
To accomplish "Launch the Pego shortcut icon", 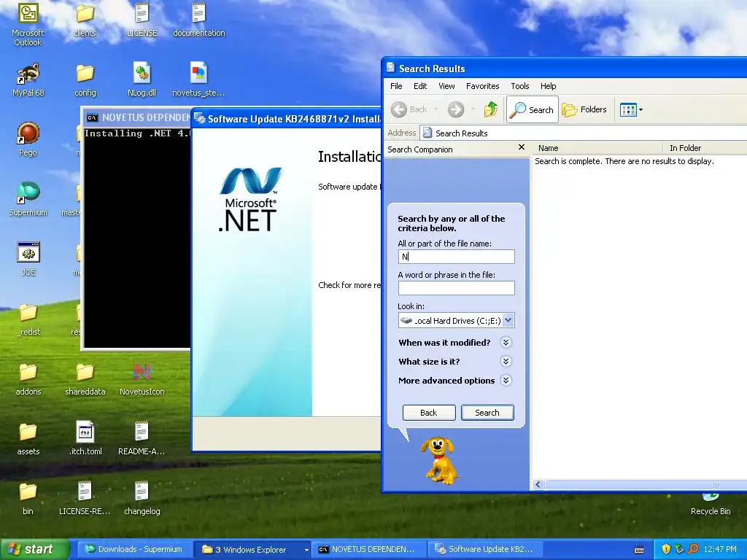I will tap(28, 139).
